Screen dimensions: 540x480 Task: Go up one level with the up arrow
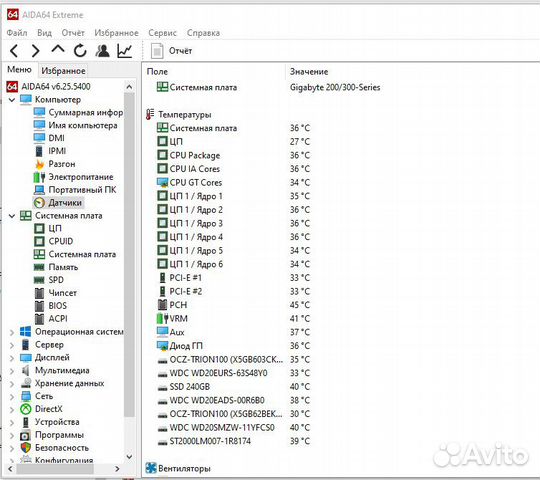pyautogui.click(x=58, y=50)
